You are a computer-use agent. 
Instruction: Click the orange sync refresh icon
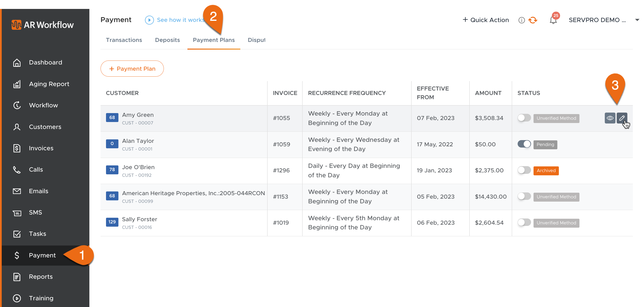pyautogui.click(x=533, y=20)
